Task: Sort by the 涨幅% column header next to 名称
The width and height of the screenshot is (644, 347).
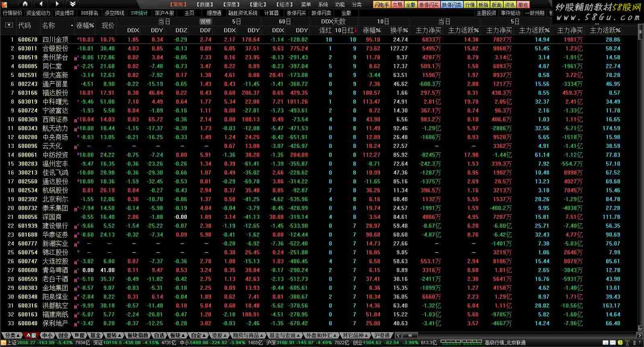Action: click(85, 25)
